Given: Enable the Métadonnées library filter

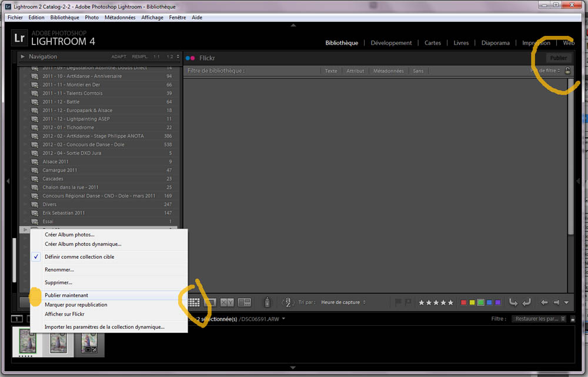Looking at the screenshot, I should tap(389, 71).
